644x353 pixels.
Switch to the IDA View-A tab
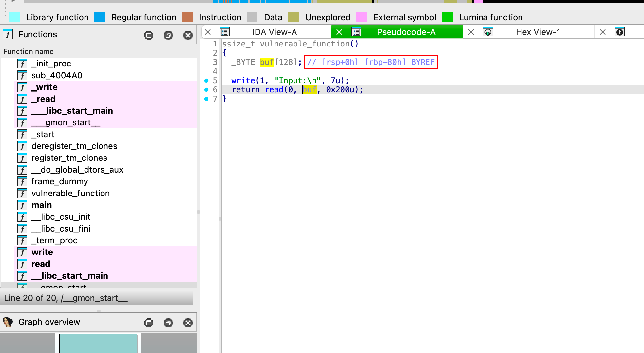274,32
